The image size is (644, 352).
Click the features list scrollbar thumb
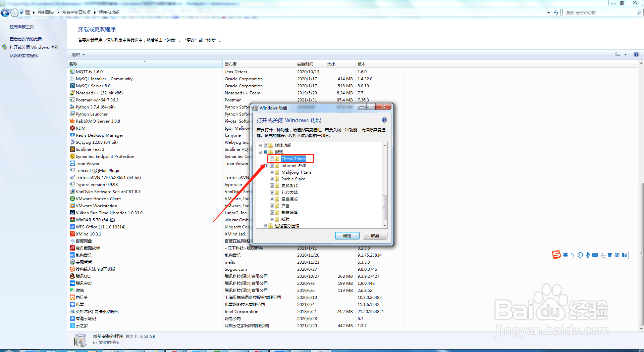[x=384, y=207]
